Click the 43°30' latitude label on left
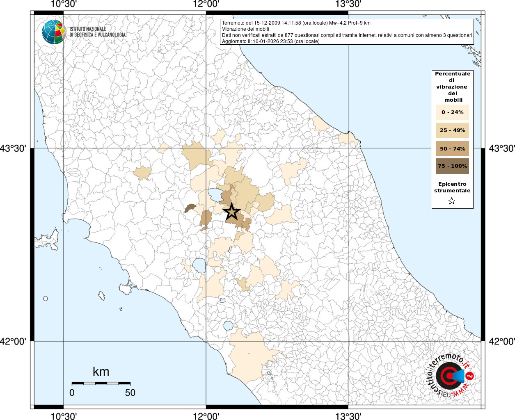515x420 pixels. pos(13,148)
